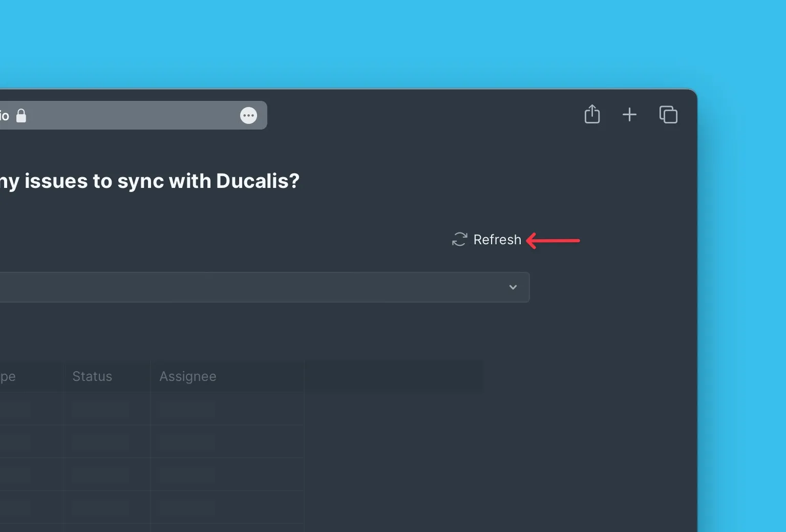Screen dimensions: 786x532
Task: Open a new tab with plus icon
Action: point(629,115)
